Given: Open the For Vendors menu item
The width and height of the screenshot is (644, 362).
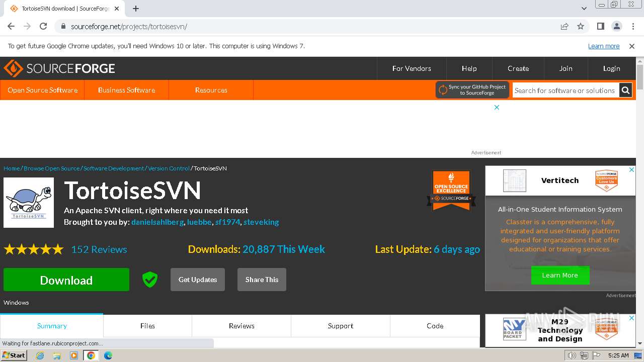Looking at the screenshot, I should click(412, 68).
